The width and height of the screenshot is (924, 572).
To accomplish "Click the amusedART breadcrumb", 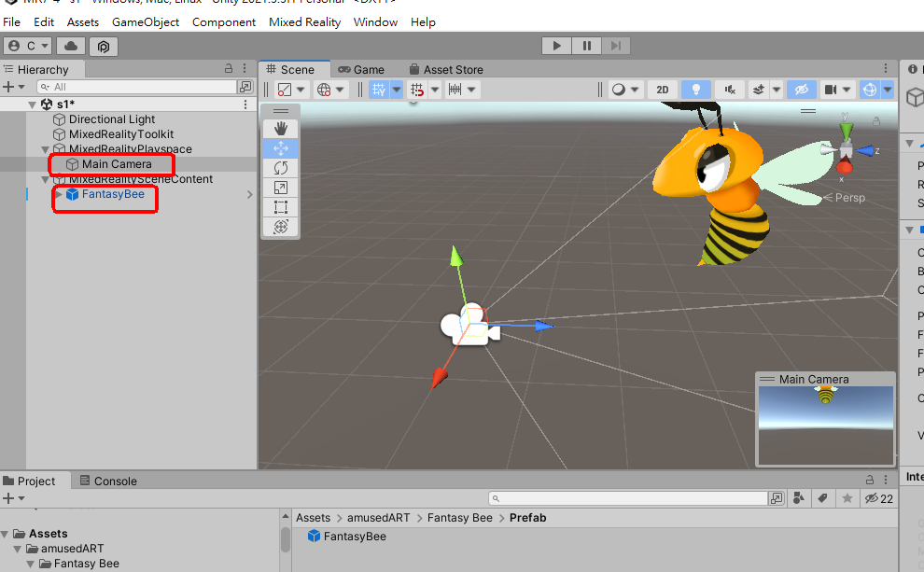I will point(378,517).
